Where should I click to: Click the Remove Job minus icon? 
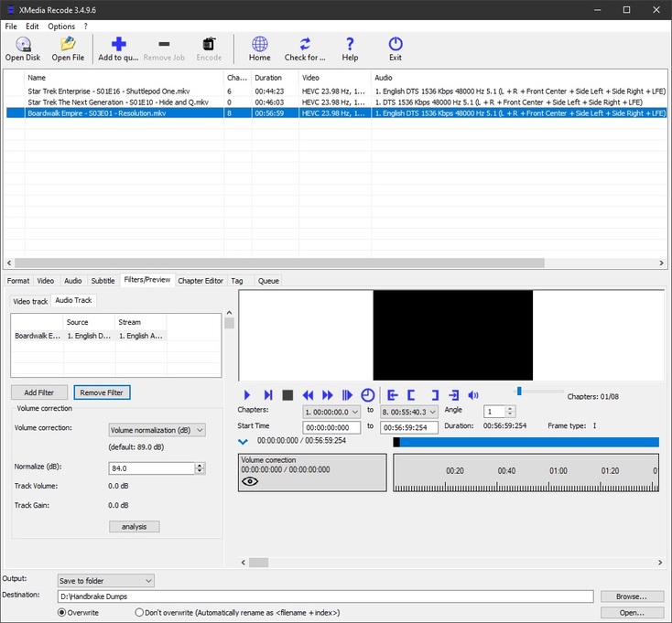click(x=164, y=44)
